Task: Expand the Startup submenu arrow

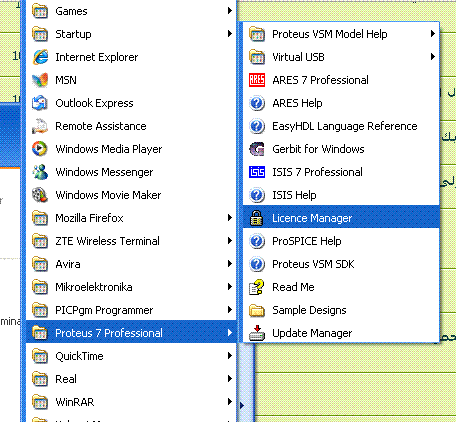Action: [230, 34]
